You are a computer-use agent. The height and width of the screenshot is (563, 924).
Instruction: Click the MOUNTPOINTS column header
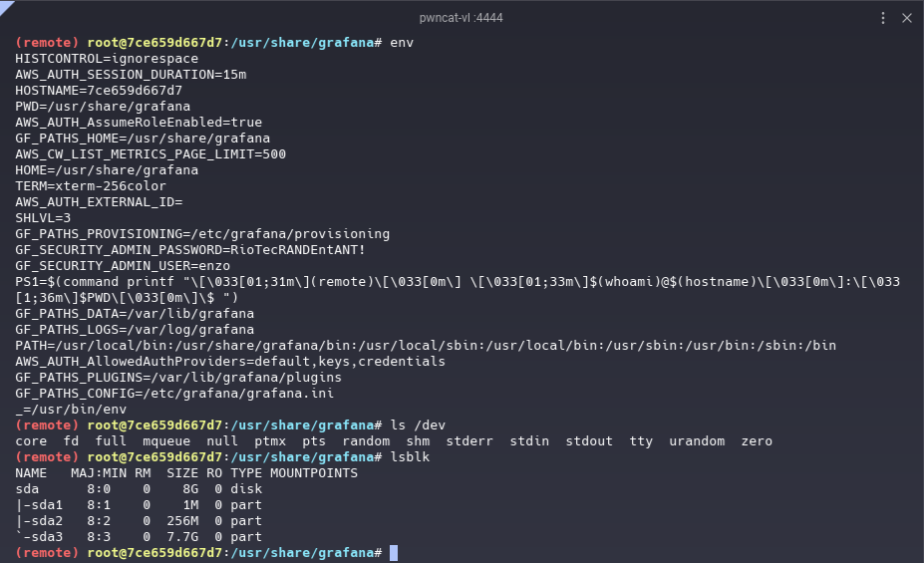click(314, 473)
